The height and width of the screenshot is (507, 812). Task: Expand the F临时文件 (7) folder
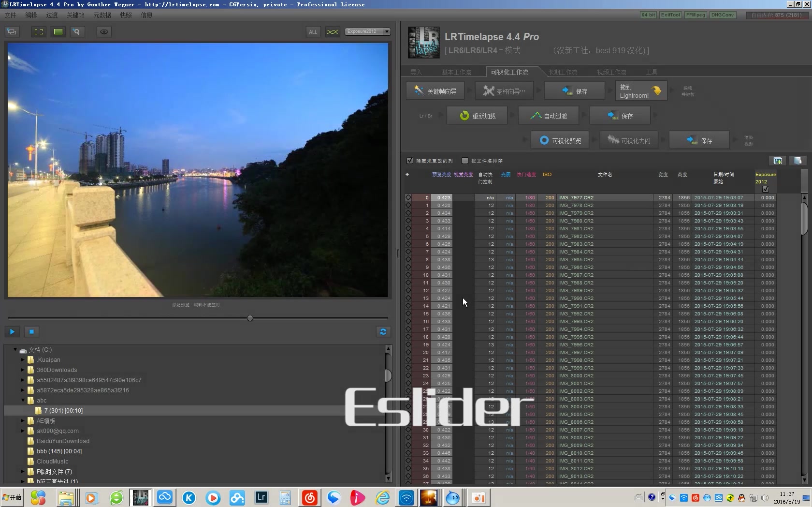point(22,471)
